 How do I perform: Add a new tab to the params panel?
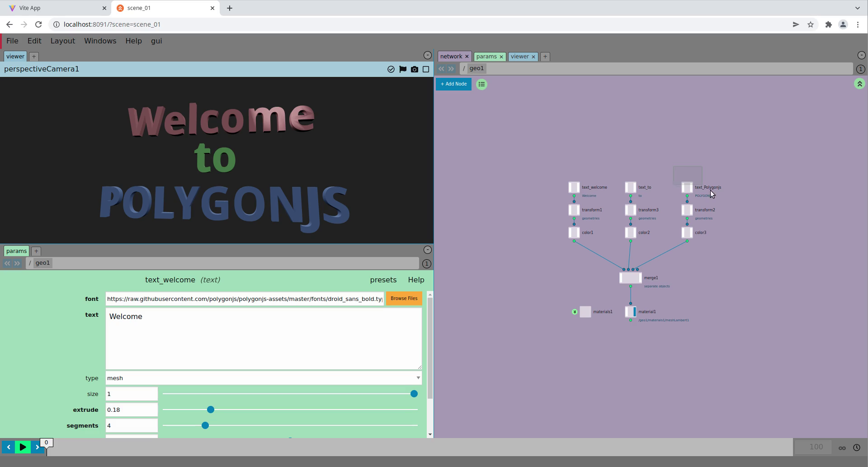(36, 251)
